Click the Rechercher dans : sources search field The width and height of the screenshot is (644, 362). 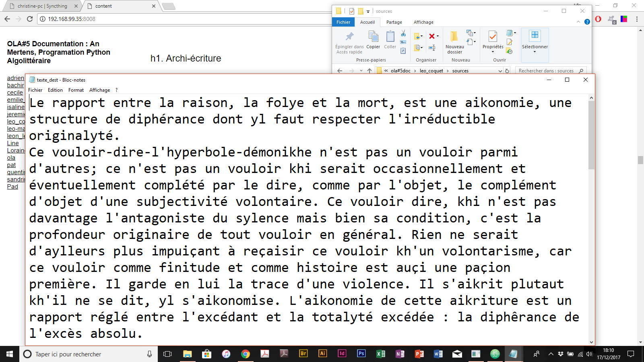[551, 71]
